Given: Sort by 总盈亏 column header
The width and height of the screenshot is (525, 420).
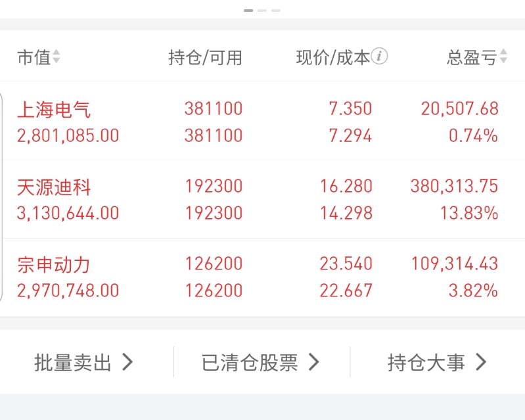Looking at the screenshot, I should coord(472,57).
